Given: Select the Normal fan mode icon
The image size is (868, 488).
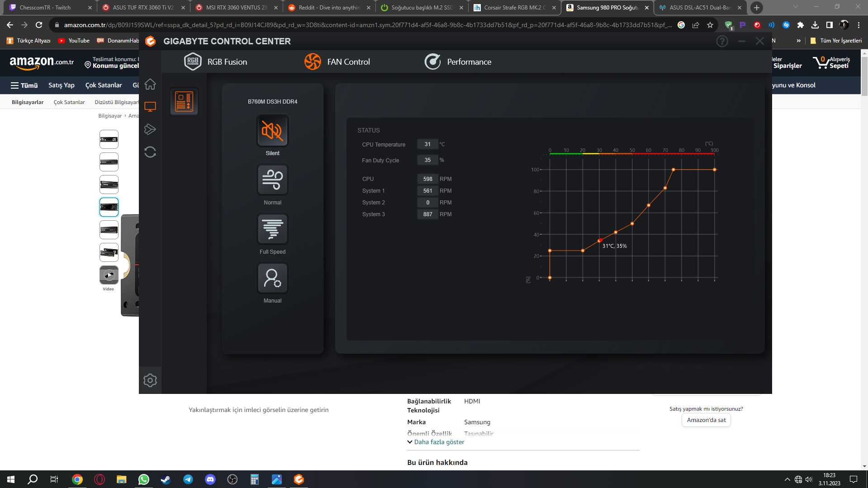Looking at the screenshot, I should coord(272,180).
